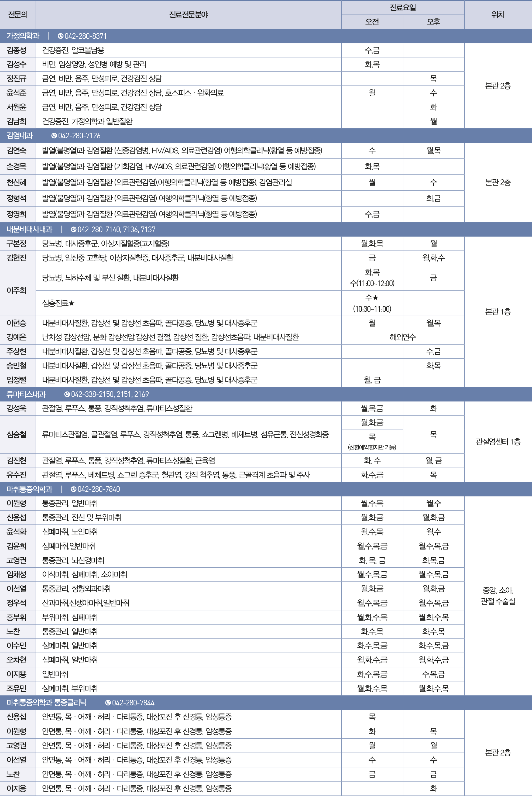
Task: Click doctor name 천신혜
Action: (17, 183)
